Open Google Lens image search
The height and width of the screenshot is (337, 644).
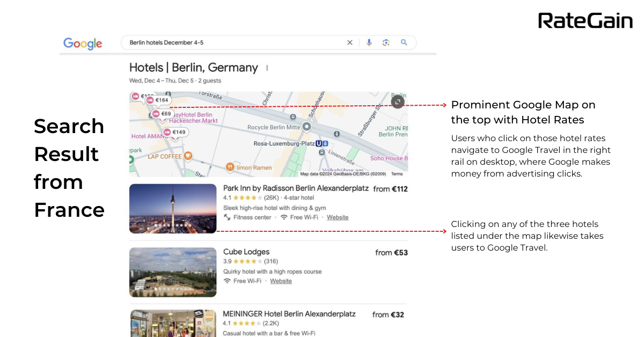tap(386, 42)
